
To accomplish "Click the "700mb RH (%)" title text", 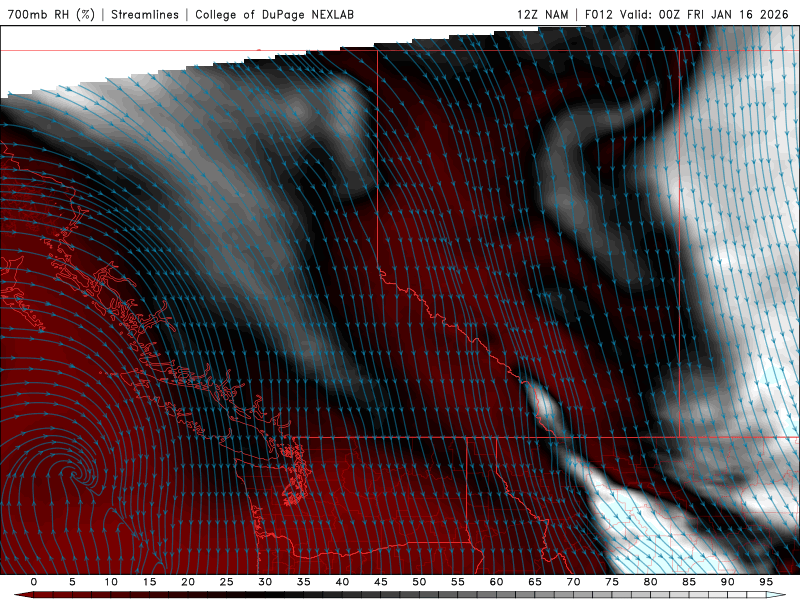I will click(x=51, y=14).
